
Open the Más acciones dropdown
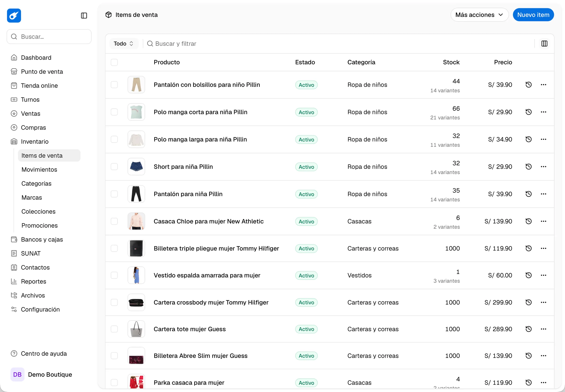[480, 15]
